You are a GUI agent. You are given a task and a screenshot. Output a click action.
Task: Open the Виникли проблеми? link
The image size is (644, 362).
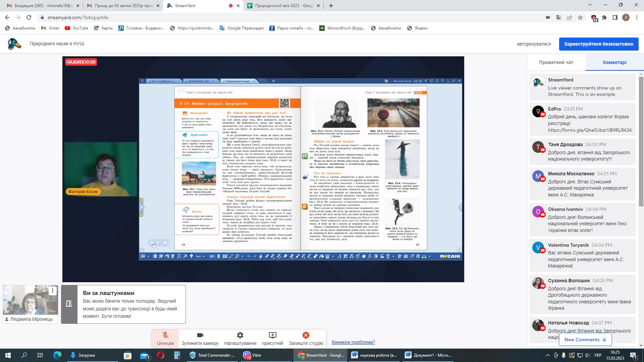353,342
